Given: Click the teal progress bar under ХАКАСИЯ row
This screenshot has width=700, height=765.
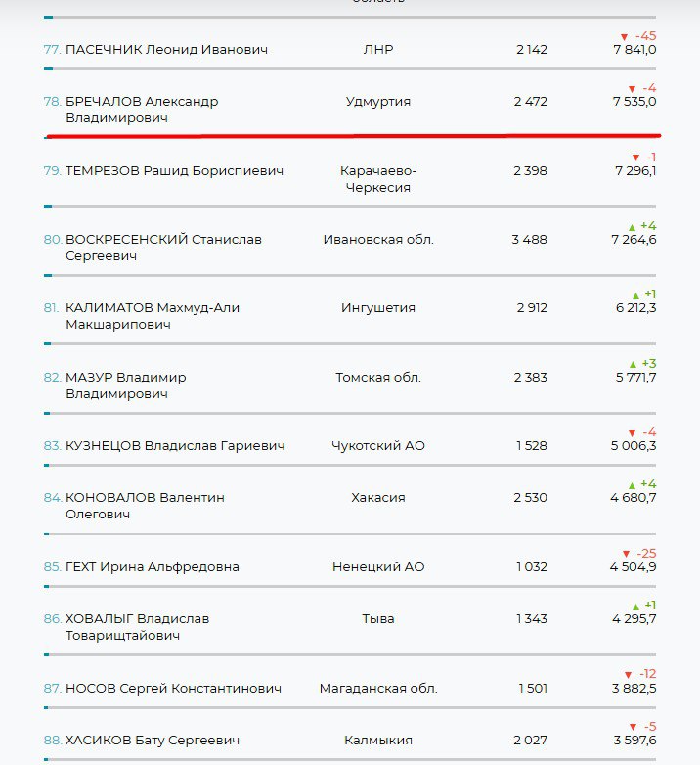Looking at the screenshot, I should (x=48, y=534).
